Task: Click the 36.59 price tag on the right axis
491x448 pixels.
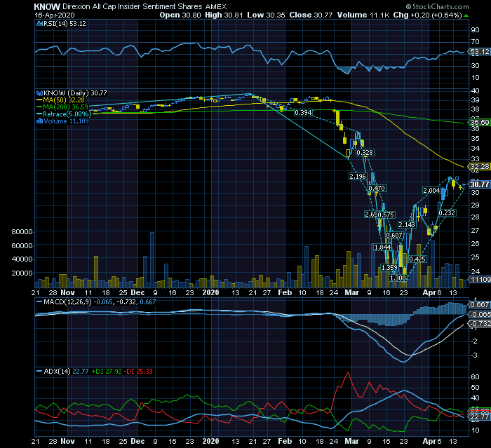Action: (479, 123)
